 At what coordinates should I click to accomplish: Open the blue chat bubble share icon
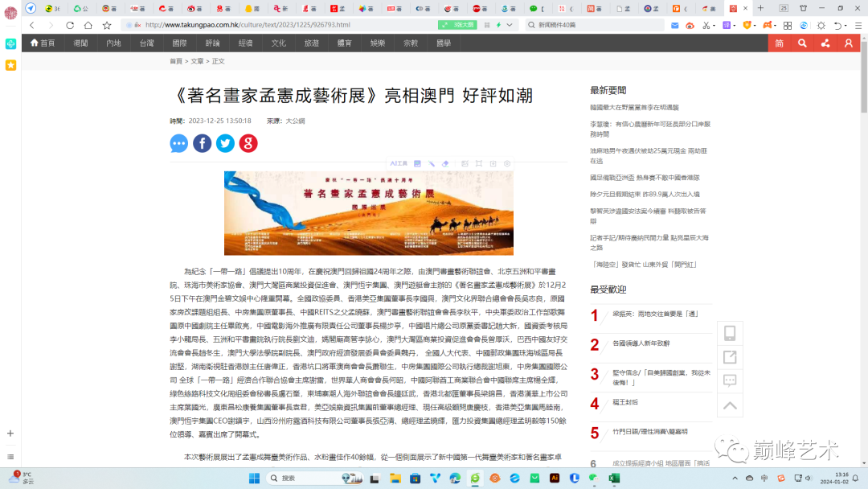pyautogui.click(x=178, y=143)
